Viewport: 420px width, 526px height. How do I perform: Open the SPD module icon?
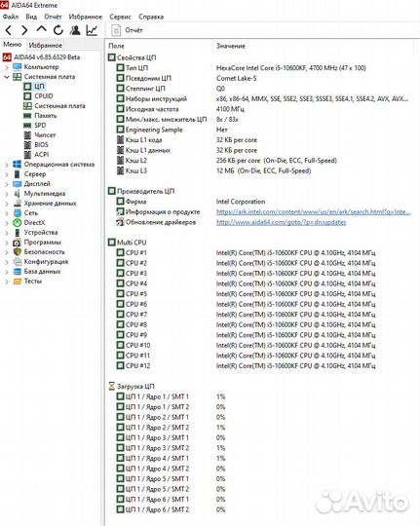pos(27,126)
